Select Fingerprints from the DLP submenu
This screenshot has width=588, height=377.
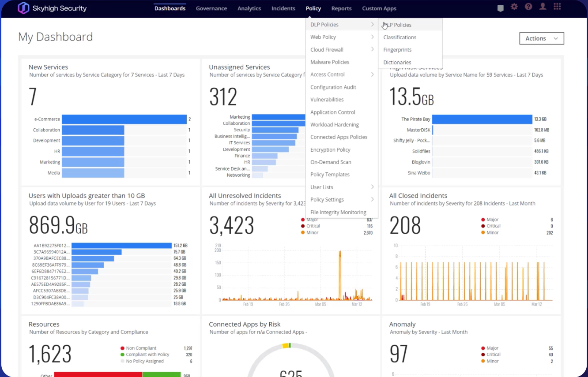coord(397,50)
